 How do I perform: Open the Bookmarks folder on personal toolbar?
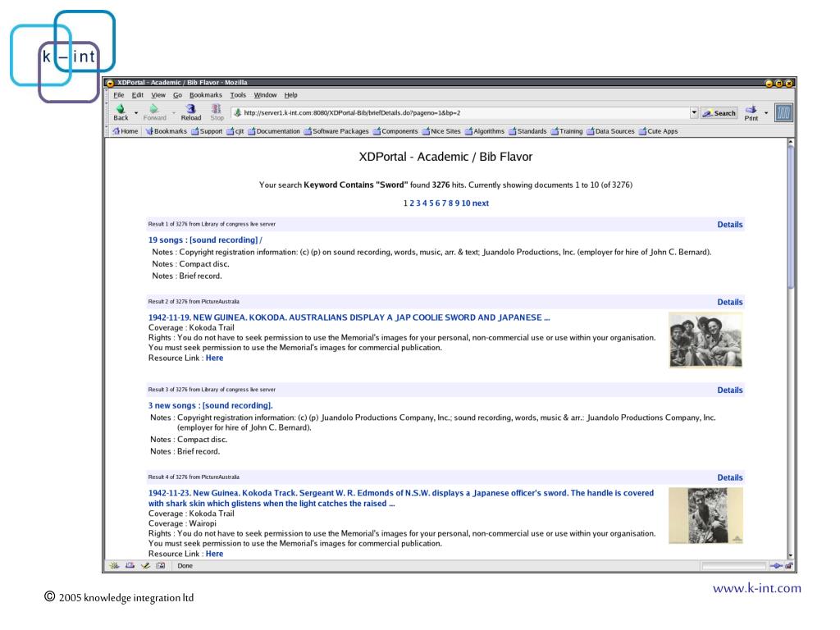coord(166,131)
